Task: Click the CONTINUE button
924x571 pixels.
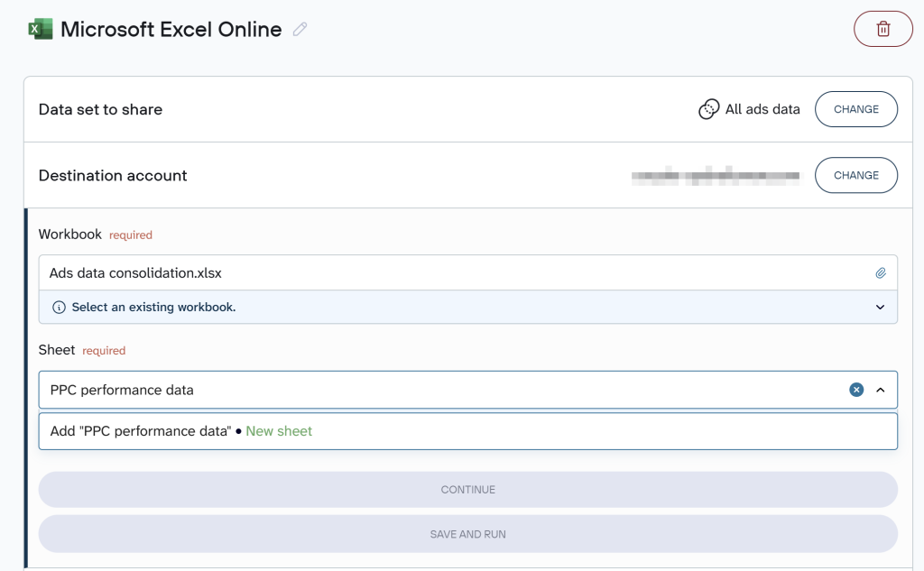Action: tap(467, 489)
